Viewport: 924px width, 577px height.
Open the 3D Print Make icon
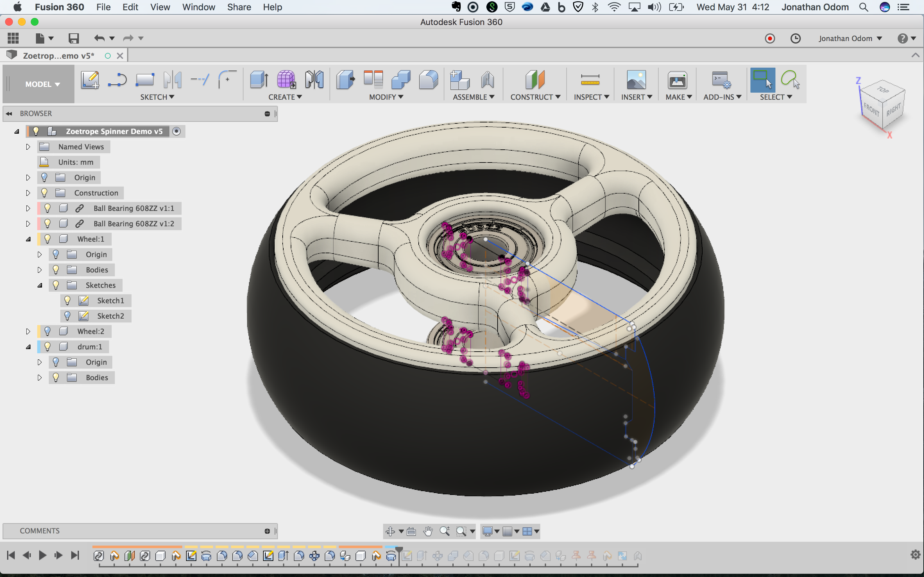(x=677, y=80)
